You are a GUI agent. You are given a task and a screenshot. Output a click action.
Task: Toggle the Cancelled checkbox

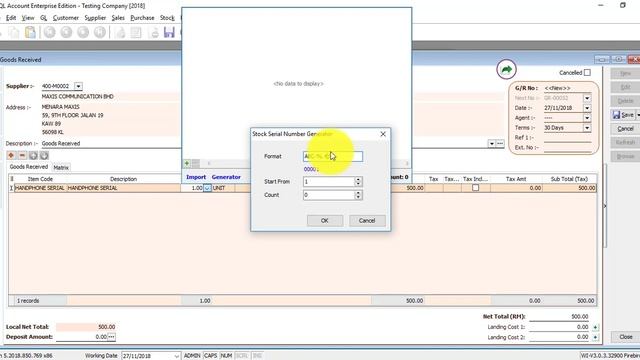coord(587,73)
